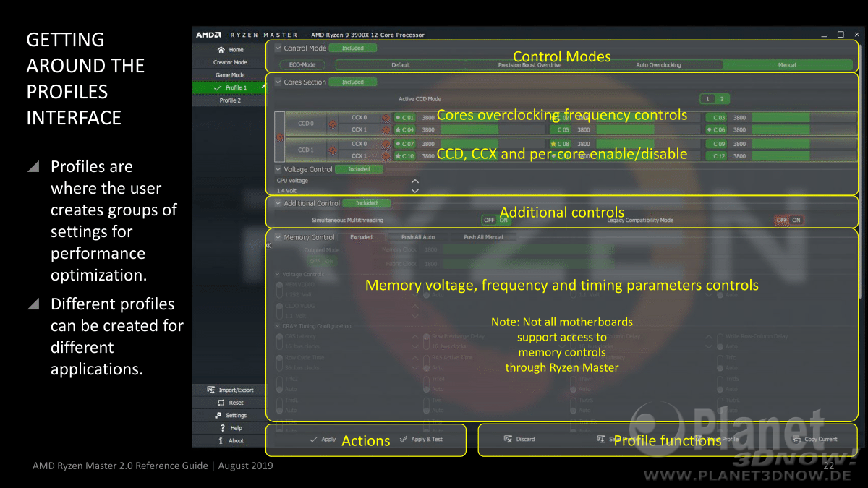
Task: Toggle Control Mode Included switch
Action: point(353,48)
